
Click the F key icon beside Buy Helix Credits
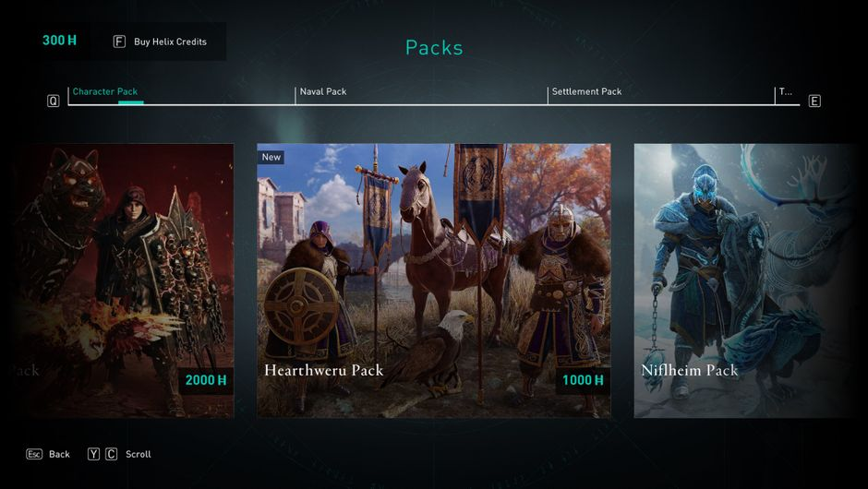[x=119, y=42]
